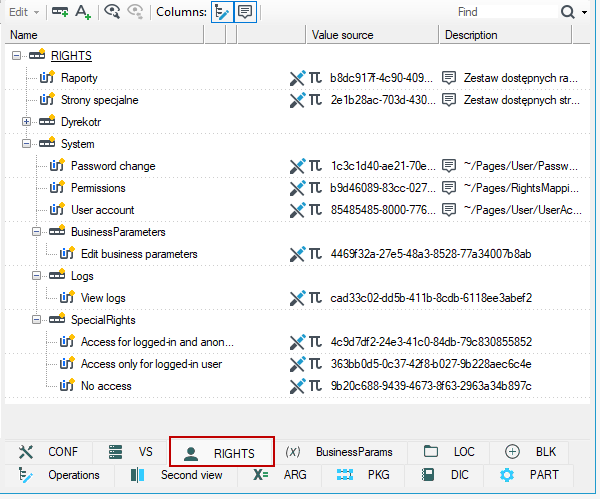Collapse the BusinessParameters group
This screenshot has height=499, width=600.
pyautogui.click(x=36, y=232)
